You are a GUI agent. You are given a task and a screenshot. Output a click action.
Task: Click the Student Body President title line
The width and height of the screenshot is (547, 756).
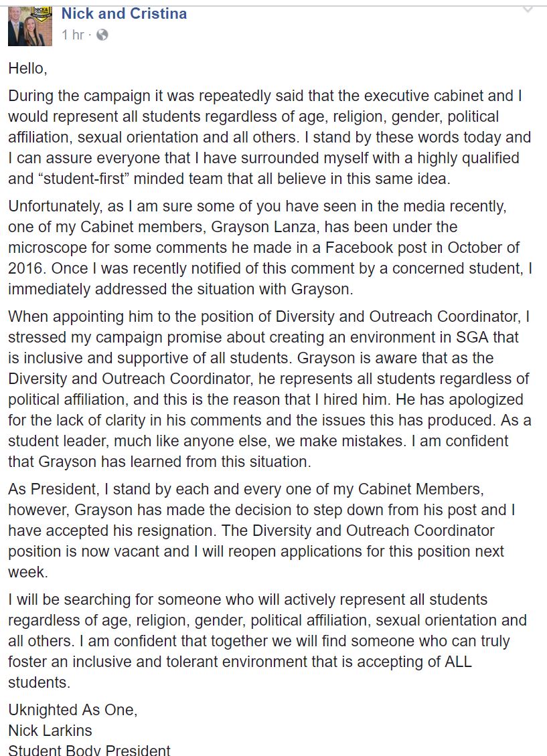(x=89, y=750)
